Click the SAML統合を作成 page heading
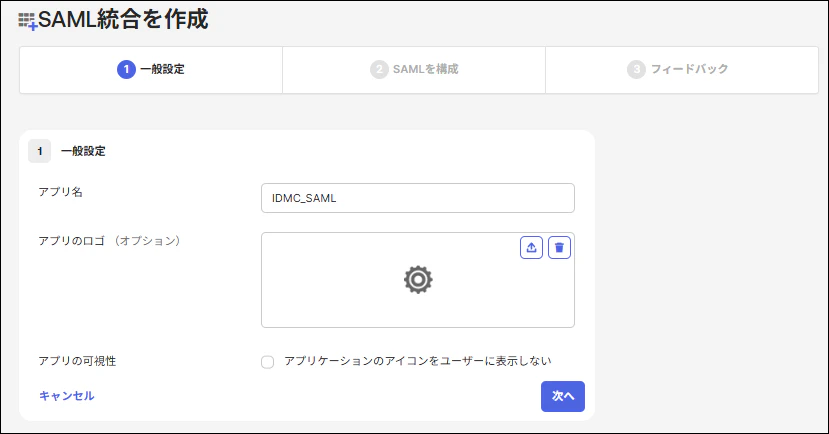The image size is (829, 434). [x=123, y=20]
